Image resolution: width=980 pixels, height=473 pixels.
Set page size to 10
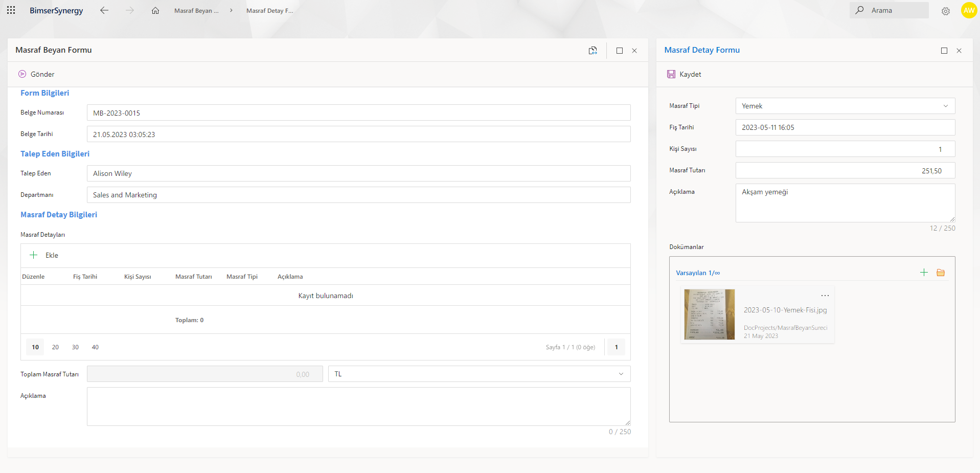click(x=35, y=347)
